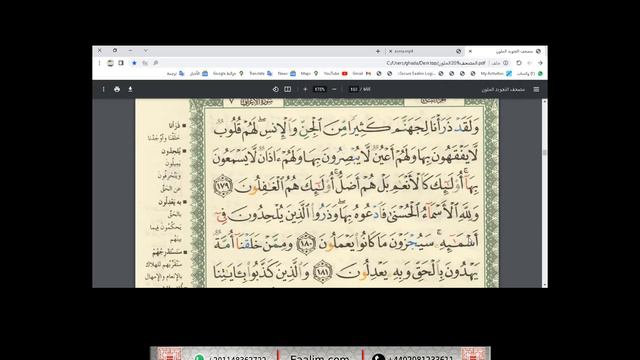
Task: Go back using the arrow button
Action: pyautogui.click(x=540, y=63)
